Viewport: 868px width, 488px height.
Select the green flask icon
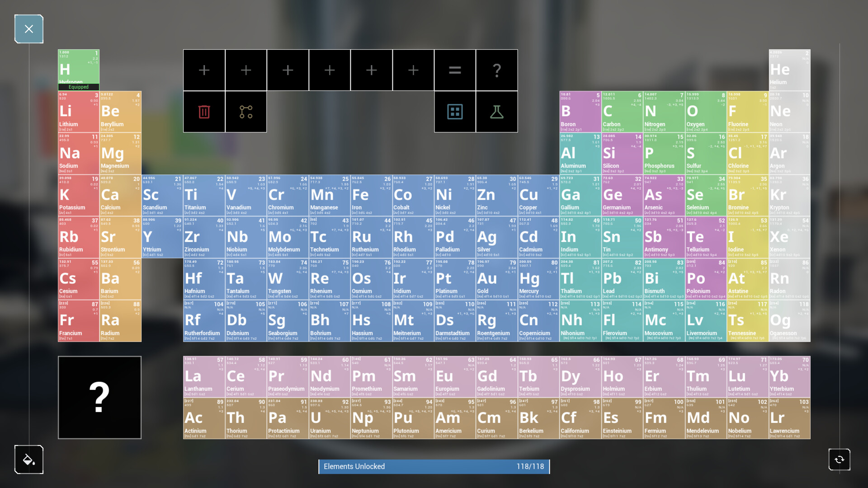point(497,112)
